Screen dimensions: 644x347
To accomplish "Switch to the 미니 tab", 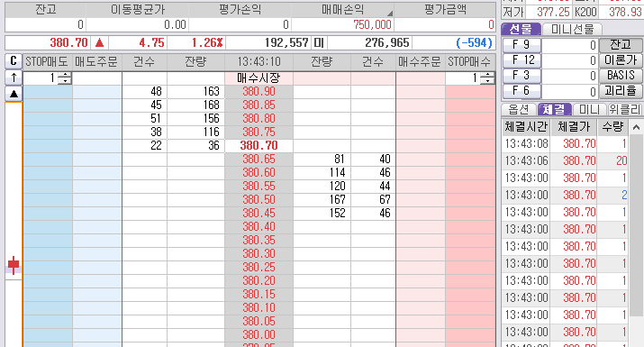I will coord(590,109).
